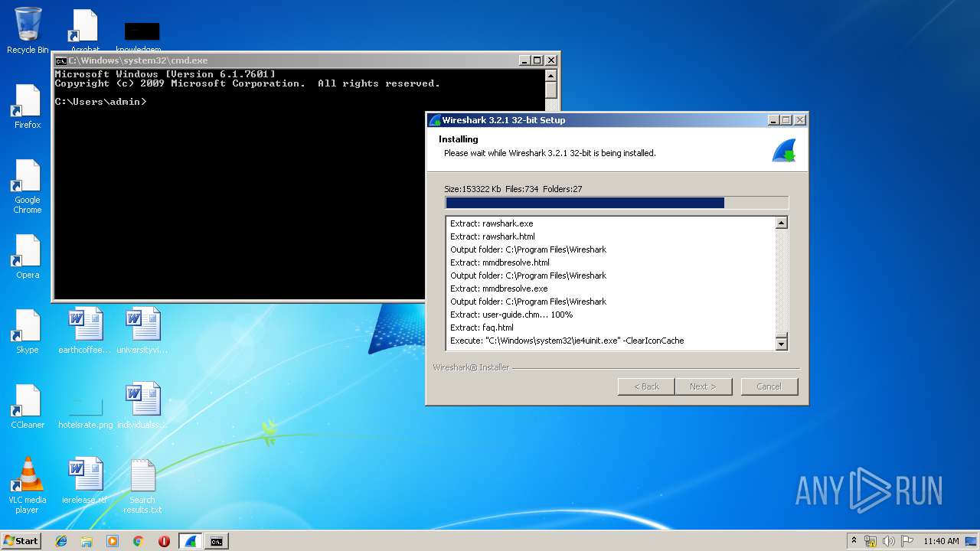The height and width of the screenshot is (551, 980).
Task: Open the network tray icon
Action: pyautogui.click(x=871, y=541)
